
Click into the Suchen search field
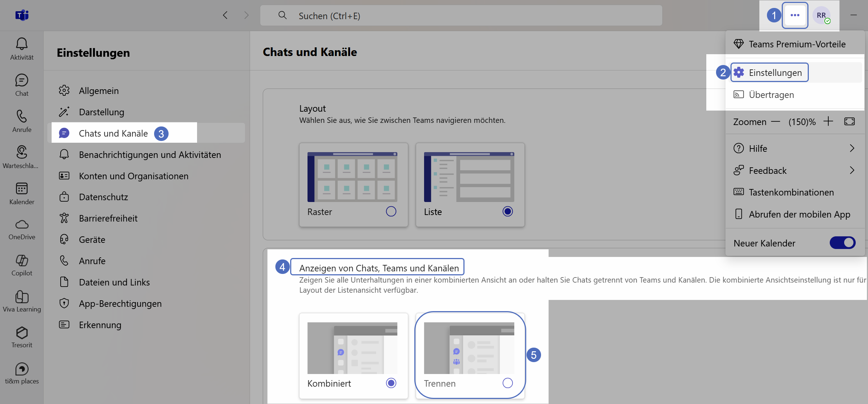(x=461, y=15)
